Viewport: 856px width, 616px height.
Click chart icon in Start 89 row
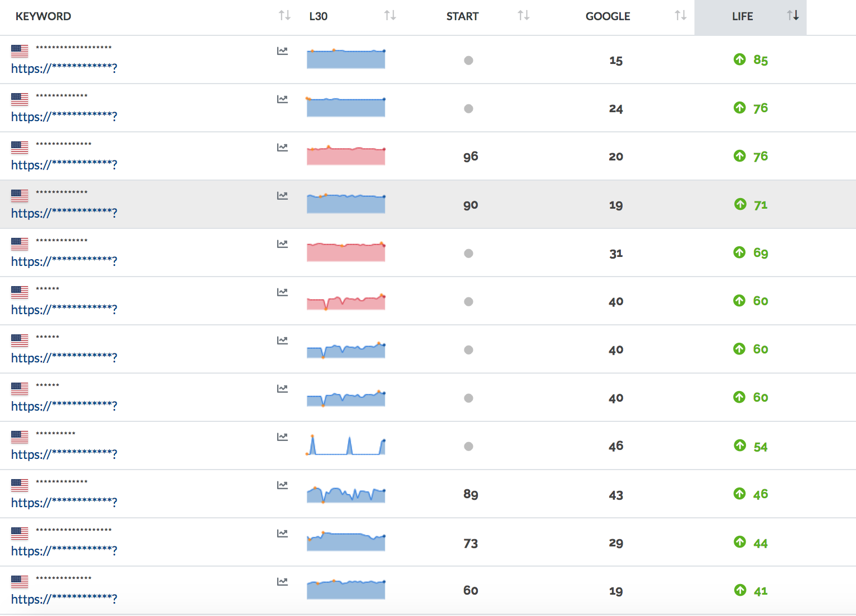click(x=282, y=485)
